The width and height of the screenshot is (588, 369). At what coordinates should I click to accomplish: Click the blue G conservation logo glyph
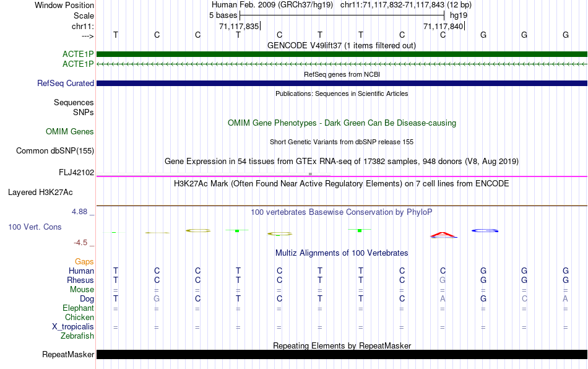pos(485,230)
